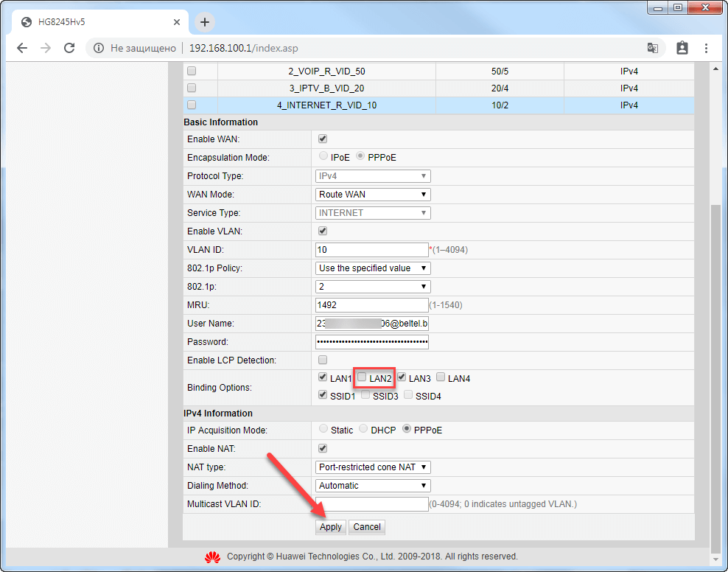
Task: Enable the LAN2 binding checkbox
Action: [x=362, y=377]
